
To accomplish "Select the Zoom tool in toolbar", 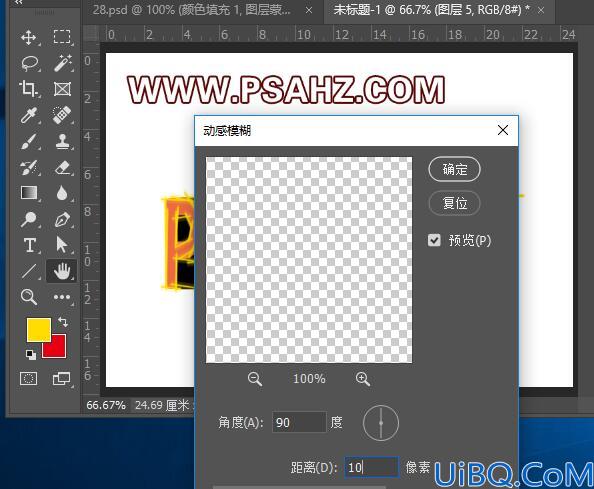I will click(x=29, y=297).
